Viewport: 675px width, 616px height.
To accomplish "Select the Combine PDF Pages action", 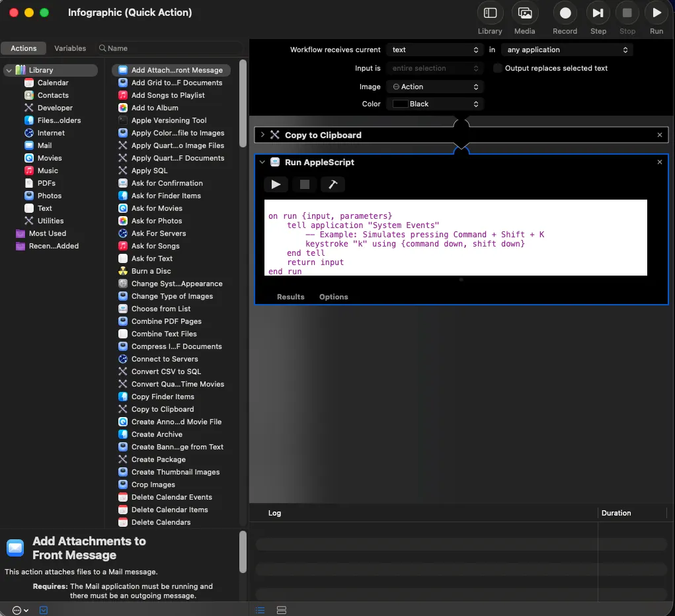I will pyautogui.click(x=166, y=321).
